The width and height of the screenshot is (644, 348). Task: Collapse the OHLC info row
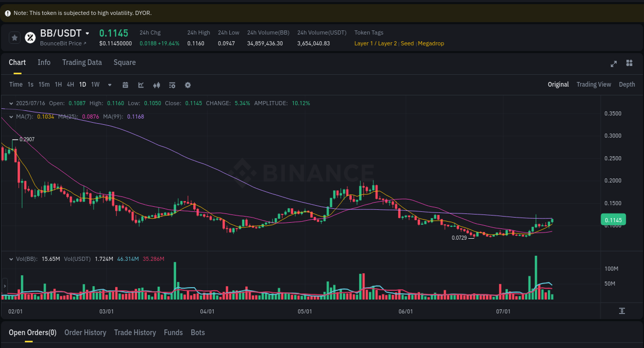coord(11,103)
